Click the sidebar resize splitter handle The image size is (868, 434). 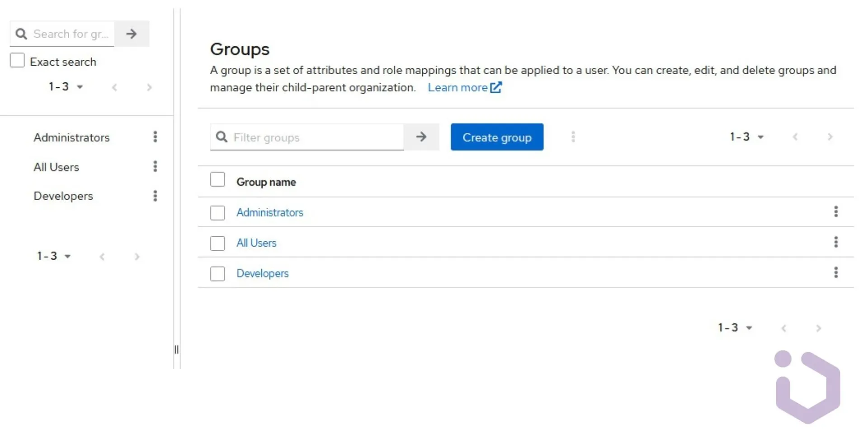coord(176,349)
